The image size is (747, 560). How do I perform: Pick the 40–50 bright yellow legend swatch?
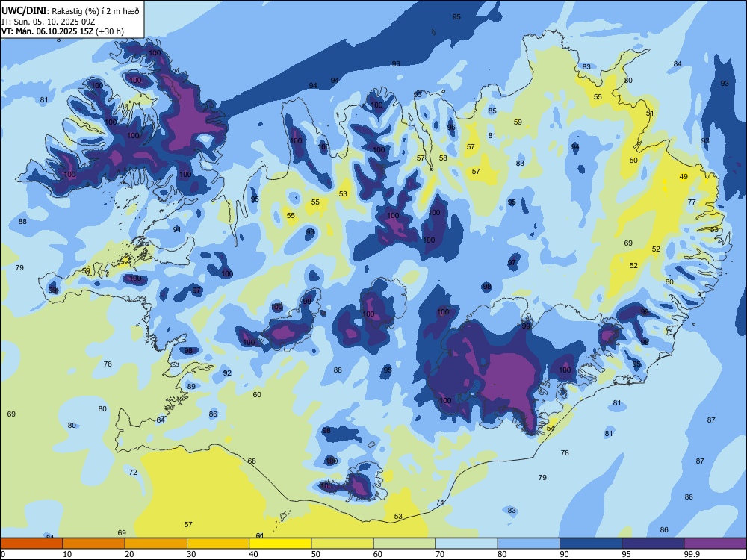pos(280,544)
